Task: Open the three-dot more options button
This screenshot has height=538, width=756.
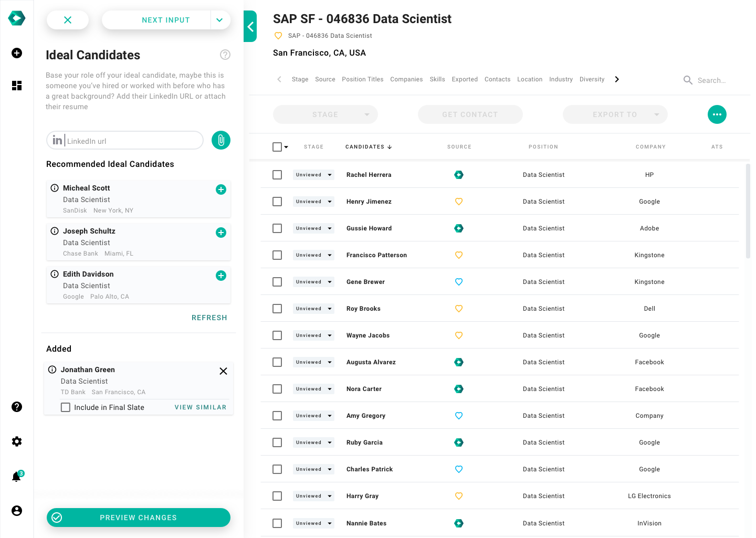Action: click(717, 114)
